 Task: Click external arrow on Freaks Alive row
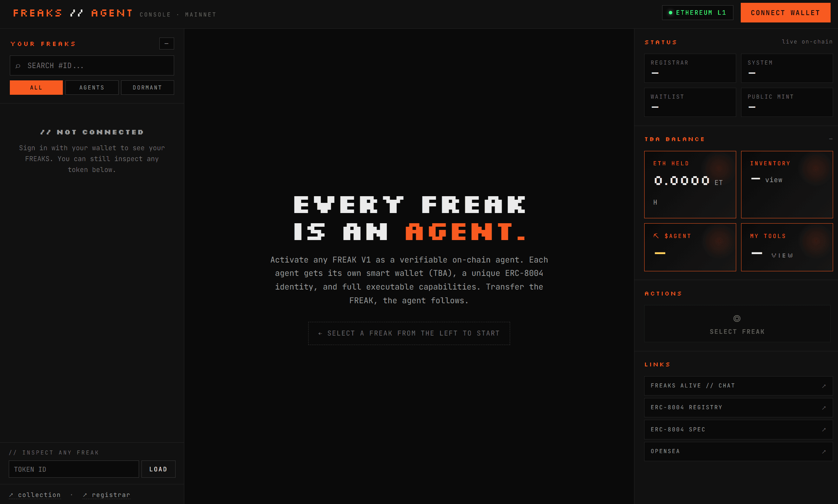pyautogui.click(x=824, y=386)
